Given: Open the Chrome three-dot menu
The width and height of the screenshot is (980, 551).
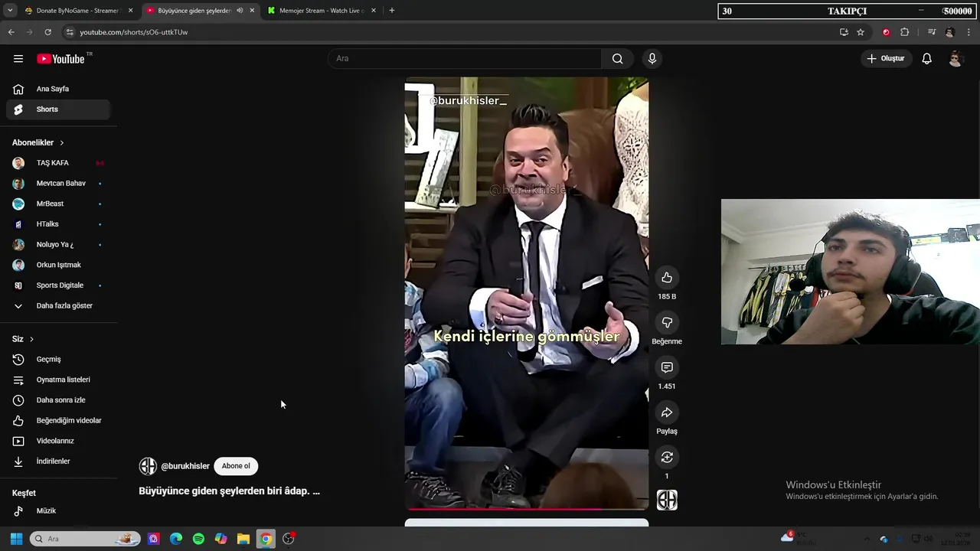Looking at the screenshot, I should [969, 32].
